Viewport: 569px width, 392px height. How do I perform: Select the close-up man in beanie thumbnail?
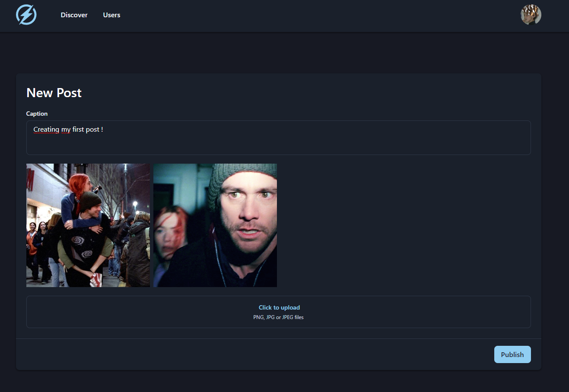coord(215,225)
